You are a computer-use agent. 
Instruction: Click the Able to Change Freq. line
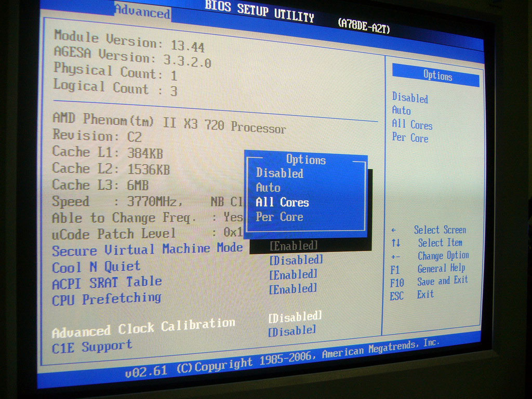[147, 218]
